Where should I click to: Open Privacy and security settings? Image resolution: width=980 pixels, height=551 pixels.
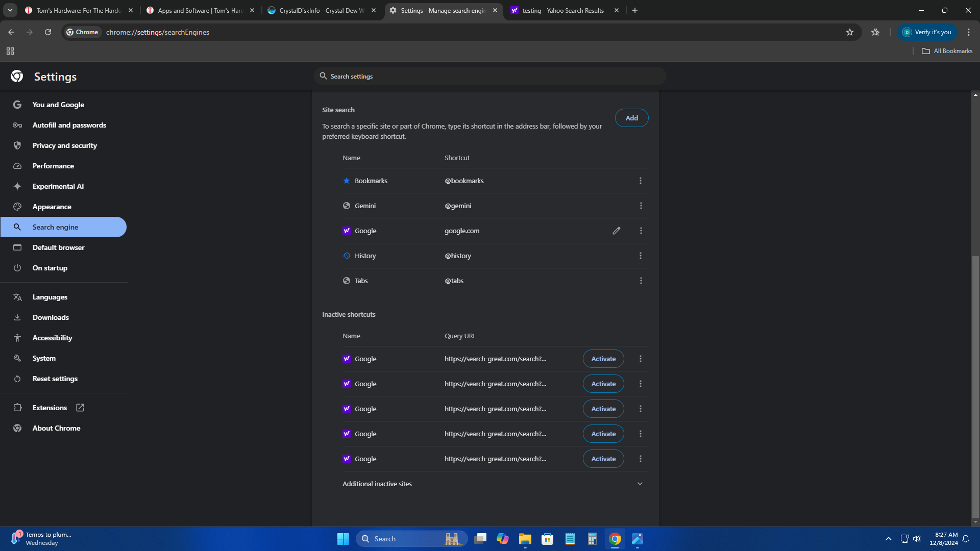63,145
